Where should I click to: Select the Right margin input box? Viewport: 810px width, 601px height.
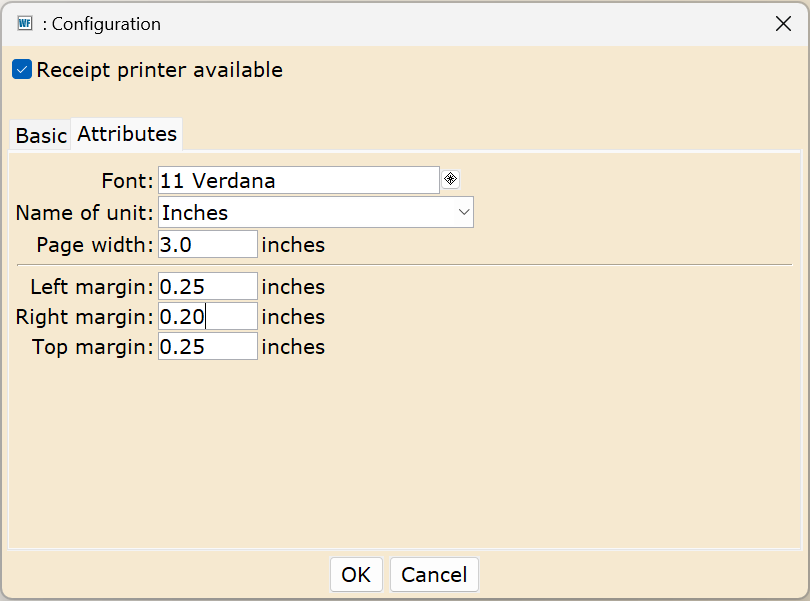click(207, 317)
